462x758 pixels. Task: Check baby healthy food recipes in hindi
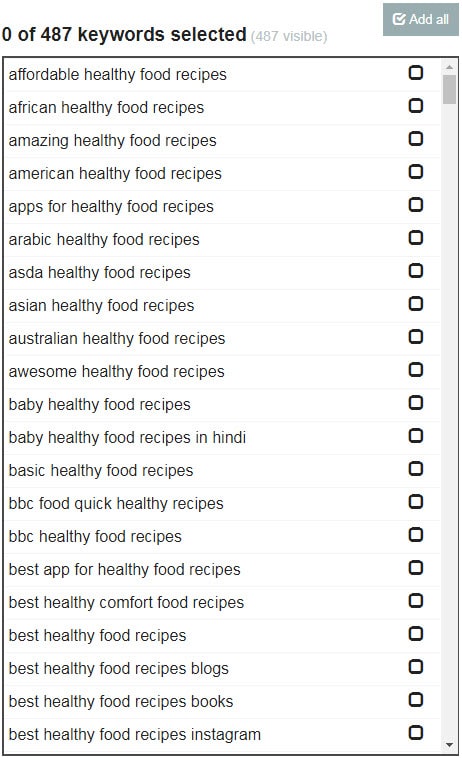[x=416, y=436]
